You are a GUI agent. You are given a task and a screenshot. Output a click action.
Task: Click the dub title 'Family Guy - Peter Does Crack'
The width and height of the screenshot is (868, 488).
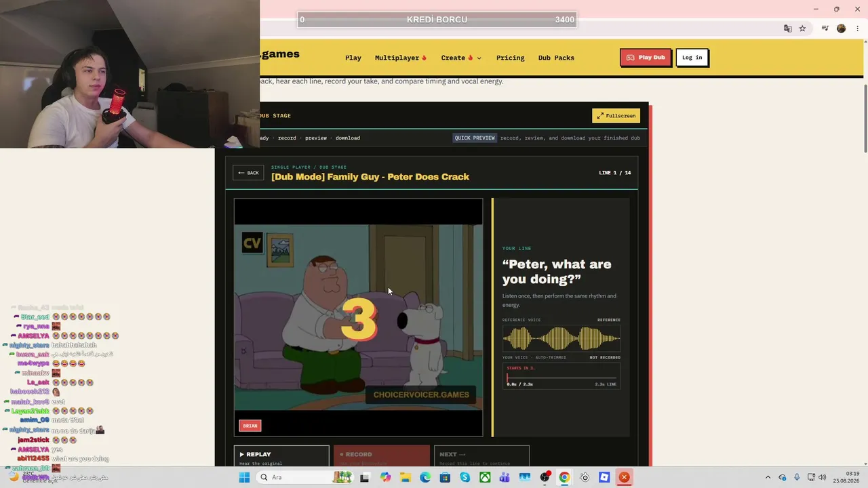click(370, 177)
